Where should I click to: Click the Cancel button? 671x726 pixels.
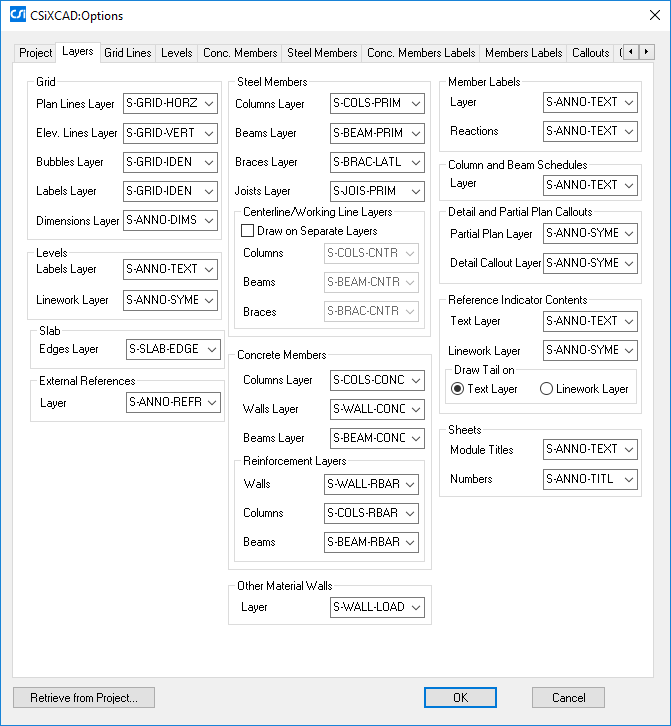point(568,698)
